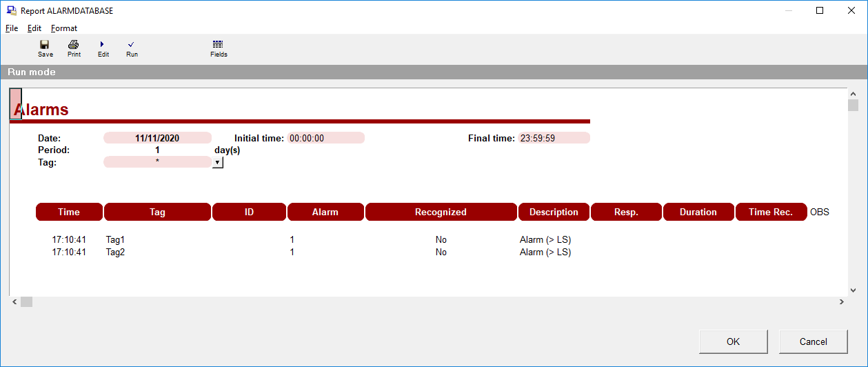This screenshot has width=868, height=367.
Task: Click the horizontal scrollbar thumb
Action: click(x=26, y=302)
